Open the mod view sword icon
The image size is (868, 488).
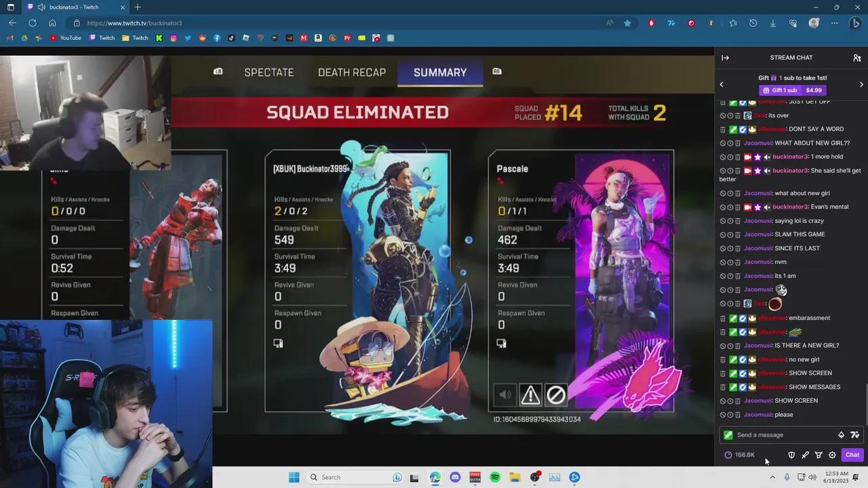point(805,455)
